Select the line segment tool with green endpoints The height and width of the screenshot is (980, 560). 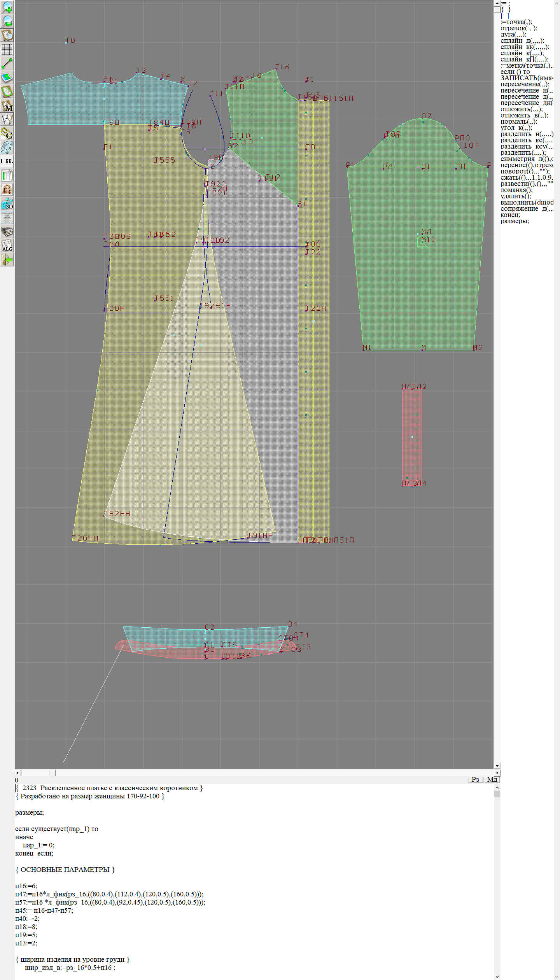coord(7,63)
